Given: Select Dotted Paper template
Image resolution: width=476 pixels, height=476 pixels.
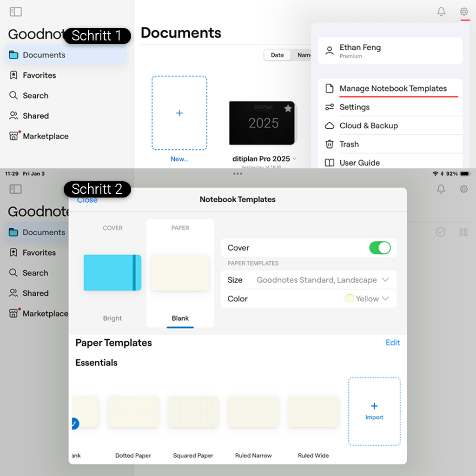Looking at the screenshot, I should click(x=133, y=412).
